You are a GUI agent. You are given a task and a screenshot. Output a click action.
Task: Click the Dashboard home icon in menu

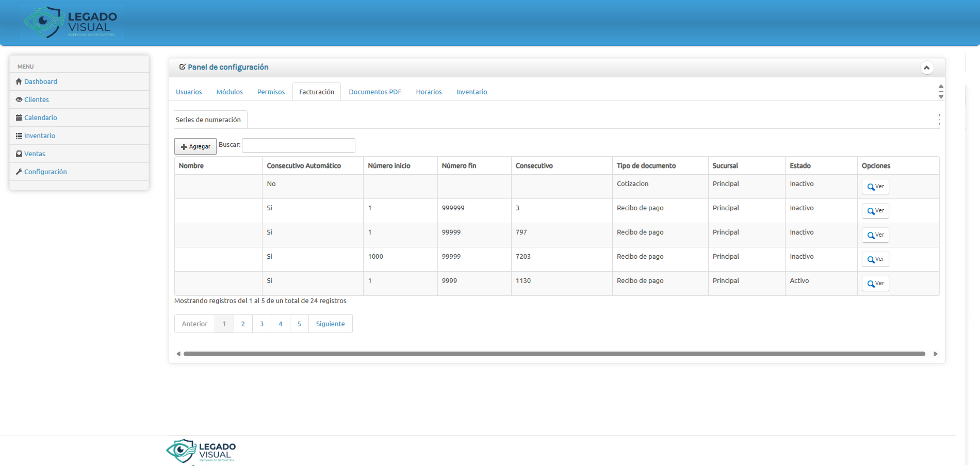19,81
